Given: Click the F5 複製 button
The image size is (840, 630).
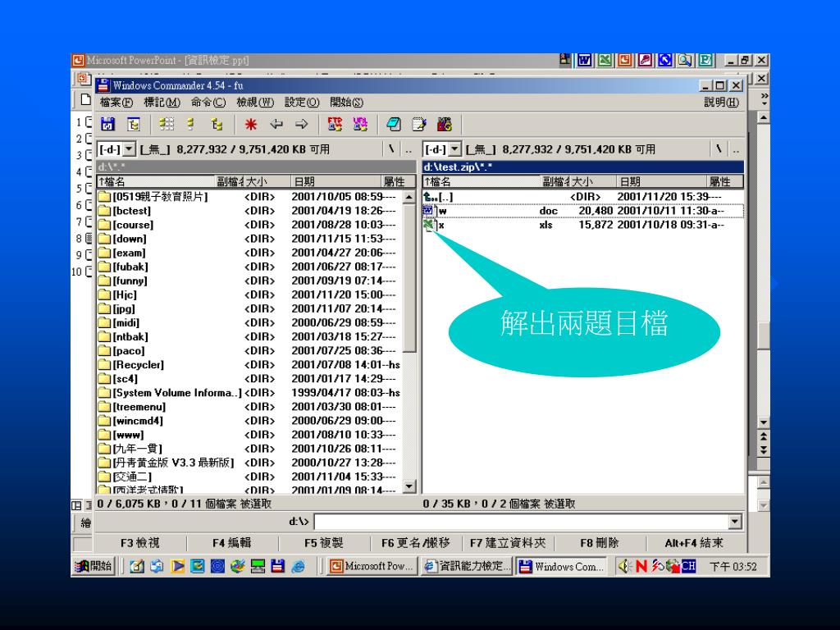Looking at the screenshot, I should [x=323, y=543].
